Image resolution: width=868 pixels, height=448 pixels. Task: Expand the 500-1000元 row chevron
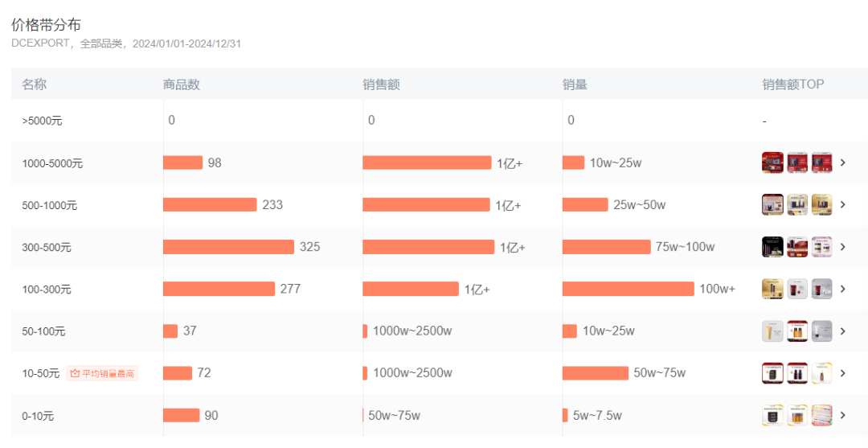843,204
